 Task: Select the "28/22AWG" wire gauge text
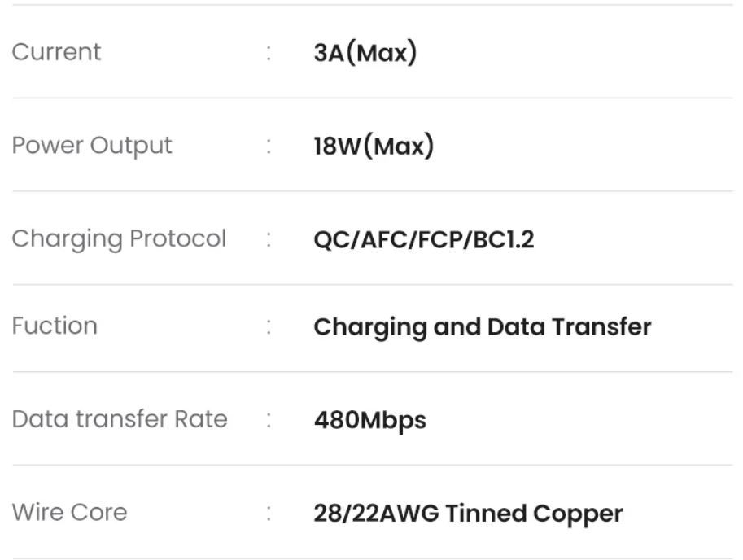(x=376, y=514)
